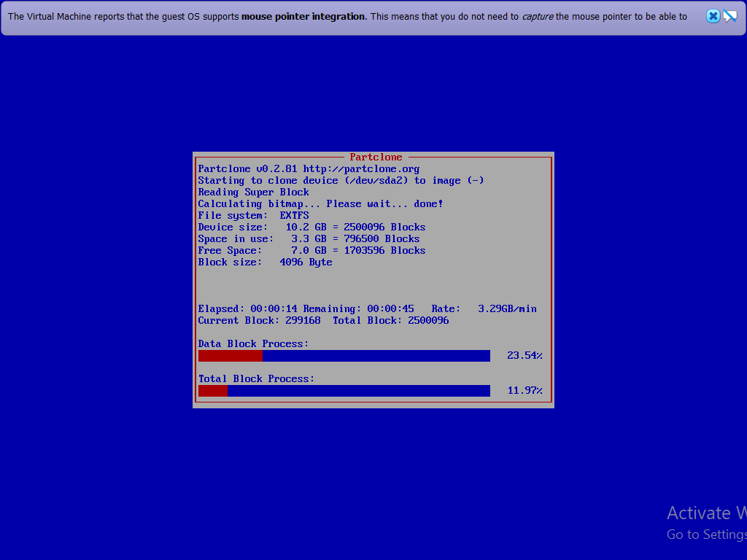This screenshot has height=560, width=747.
Task: Click the Data Block Process progress bar
Action: (344, 355)
